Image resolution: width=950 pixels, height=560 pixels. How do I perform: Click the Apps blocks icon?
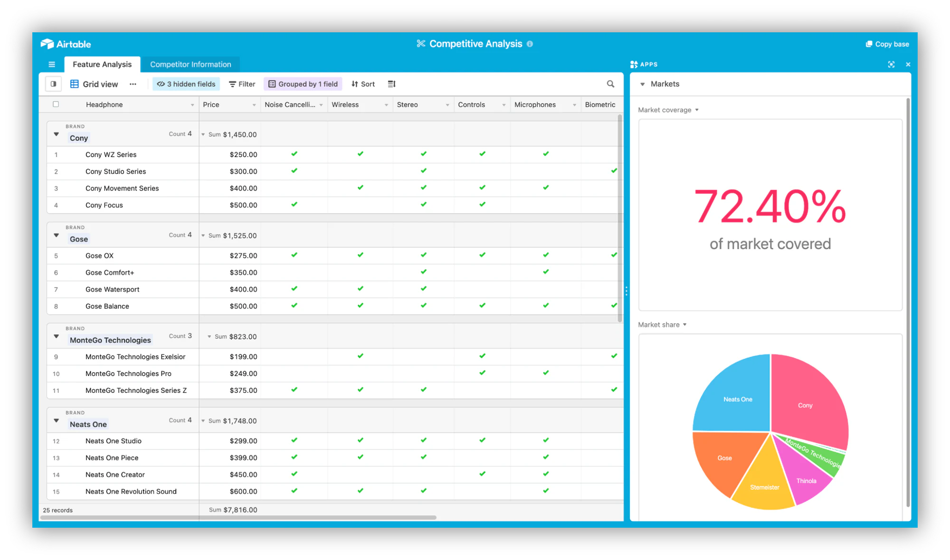pyautogui.click(x=634, y=65)
